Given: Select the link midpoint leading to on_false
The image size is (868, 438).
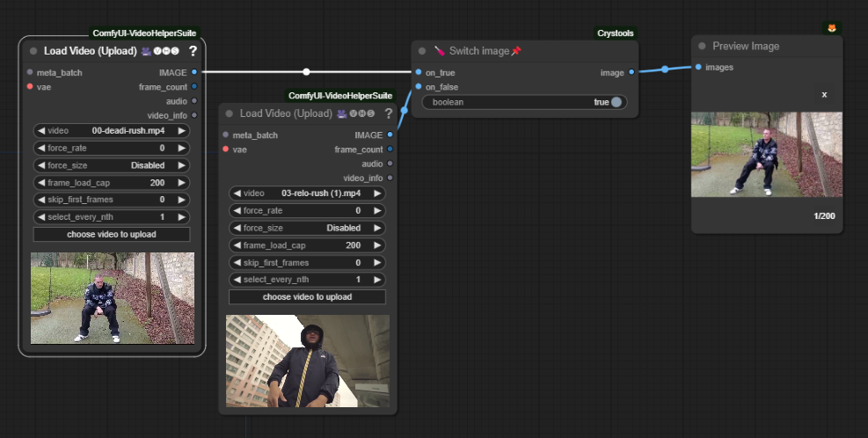Looking at the screenshot, I should 405,110.
